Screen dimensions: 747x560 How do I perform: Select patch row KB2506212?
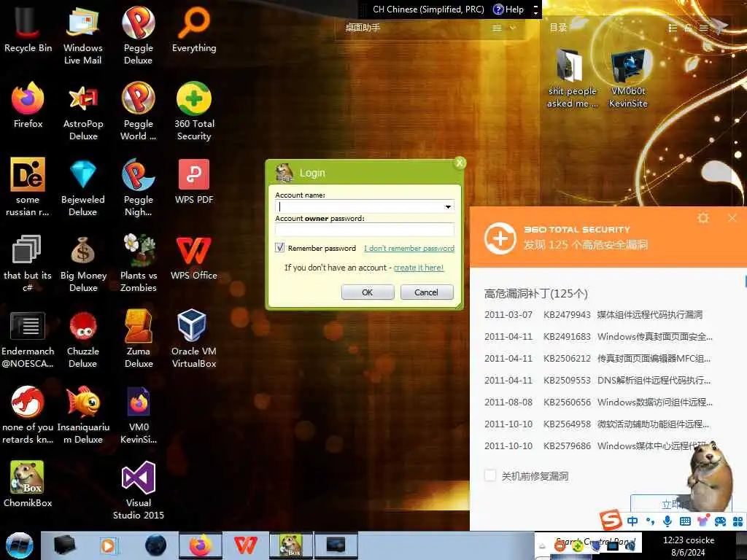coord(598,359)
